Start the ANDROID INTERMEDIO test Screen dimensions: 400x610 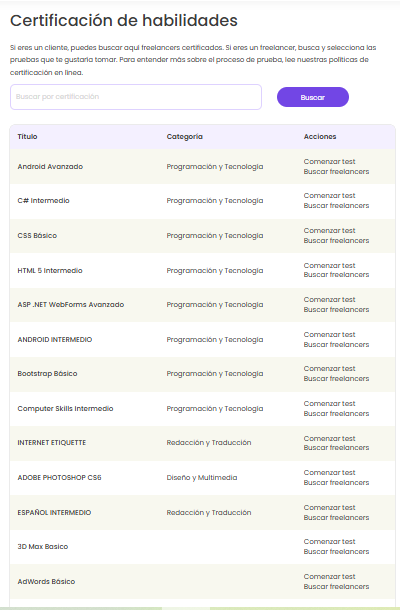coord(330,335)
